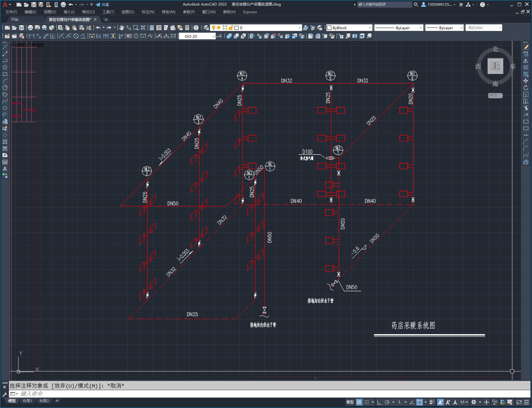Viewport: 532px width, 408px height.
Task: Close the command line window
Action: [5, 387]
